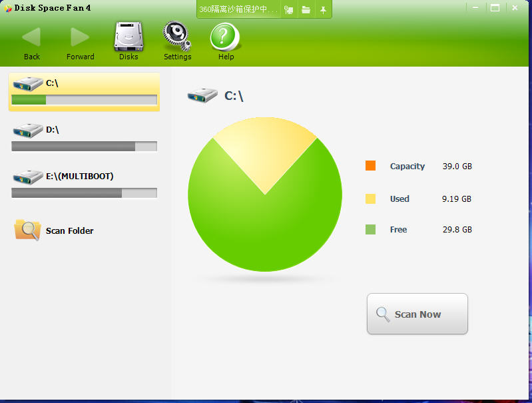Click the C:\ drive icon in sidebar
The height and width of the screenshot is (403, 532).
pos(28,84)
